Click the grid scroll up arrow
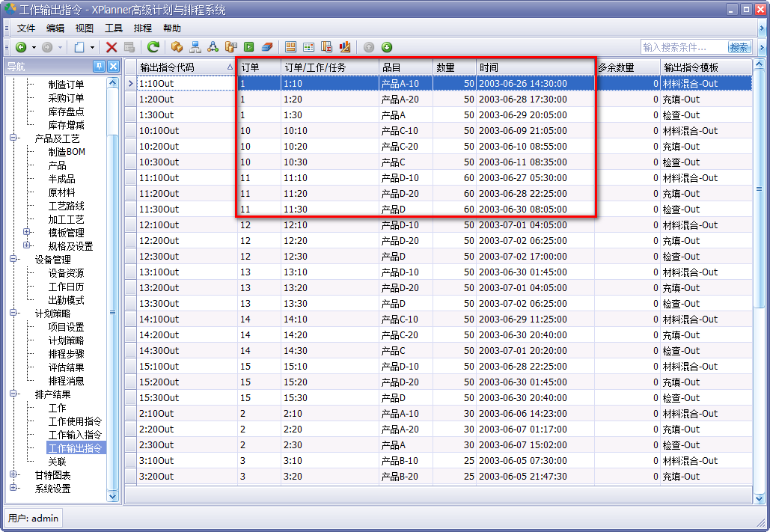770x532 pixels. (759, 65)
